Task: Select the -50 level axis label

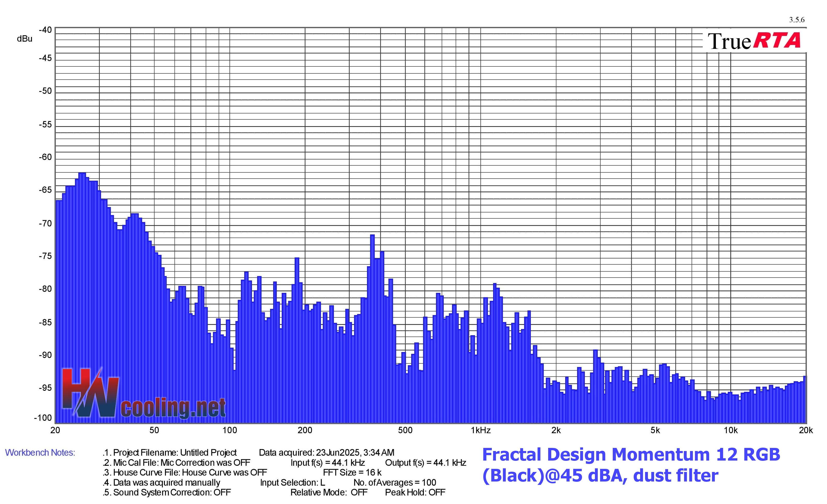Action: pos(45,91)
